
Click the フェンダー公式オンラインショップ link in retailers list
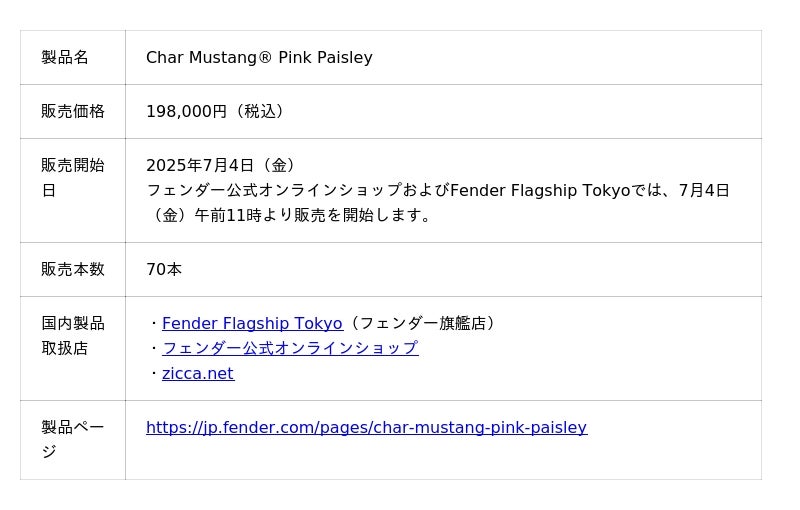(x=290, y=348)
